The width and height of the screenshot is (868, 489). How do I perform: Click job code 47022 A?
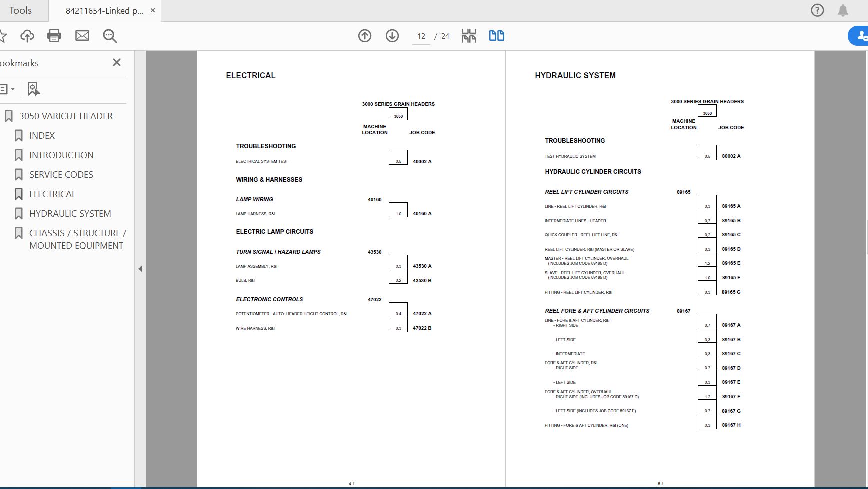(x=422, y=314)
